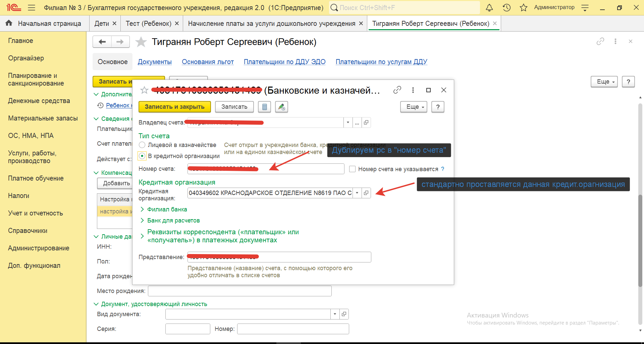Check the 'Номер счета не указывается' checkbox
The height and width of the screenshot is (344, 644).
[352, 169]
